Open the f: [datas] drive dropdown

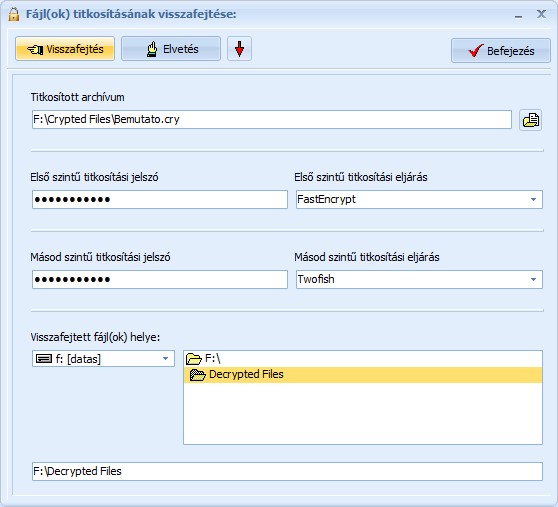point(165,359)
